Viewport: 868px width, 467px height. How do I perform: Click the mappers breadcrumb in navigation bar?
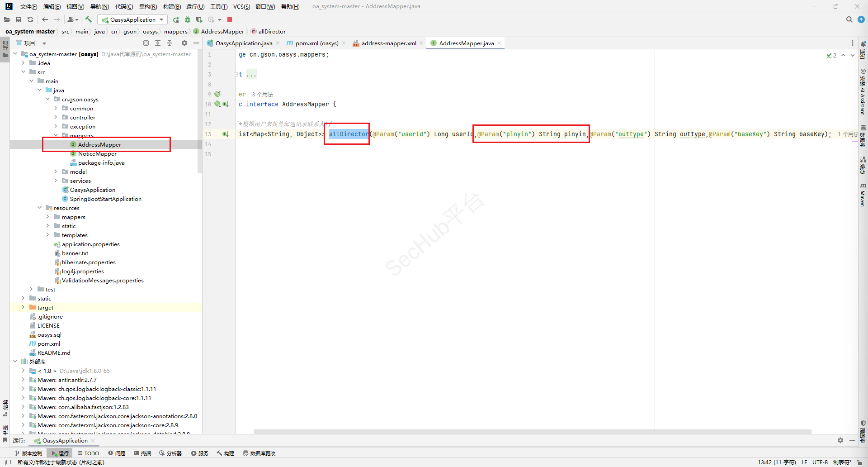pos(175,31)
